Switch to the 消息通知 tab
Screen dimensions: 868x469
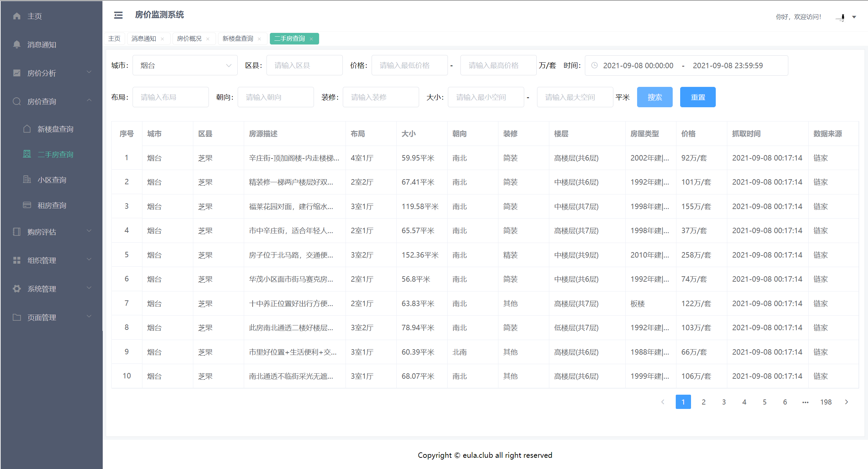coord(144,39)
